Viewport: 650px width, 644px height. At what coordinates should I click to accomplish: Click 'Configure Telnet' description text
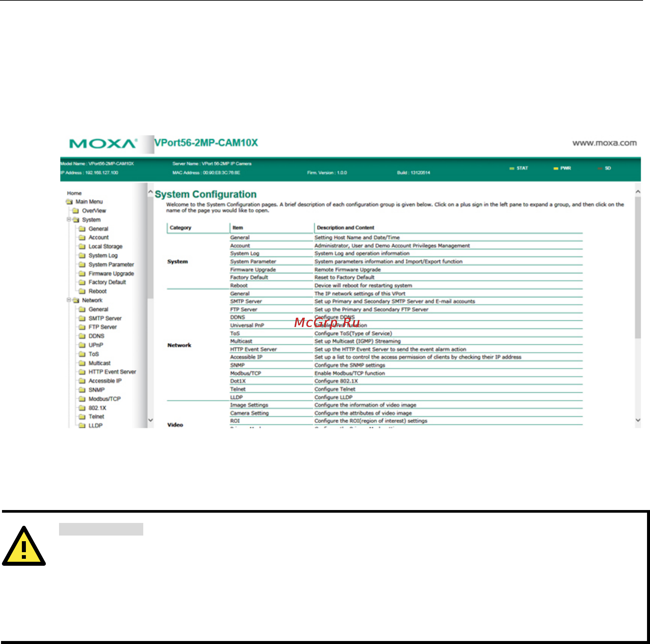click(x=335, y=389)
